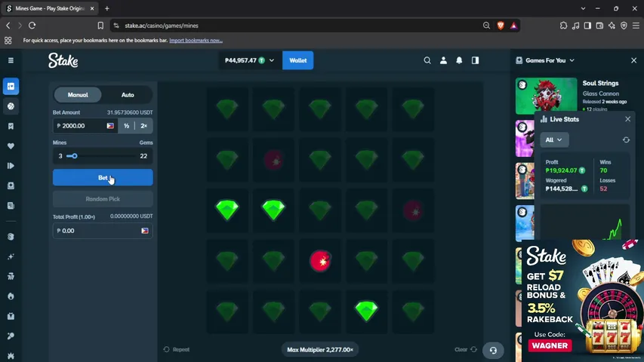This screenshot has height=362, width=644.
Task: Click Import bookmarks now link
Action: [196, 40]
